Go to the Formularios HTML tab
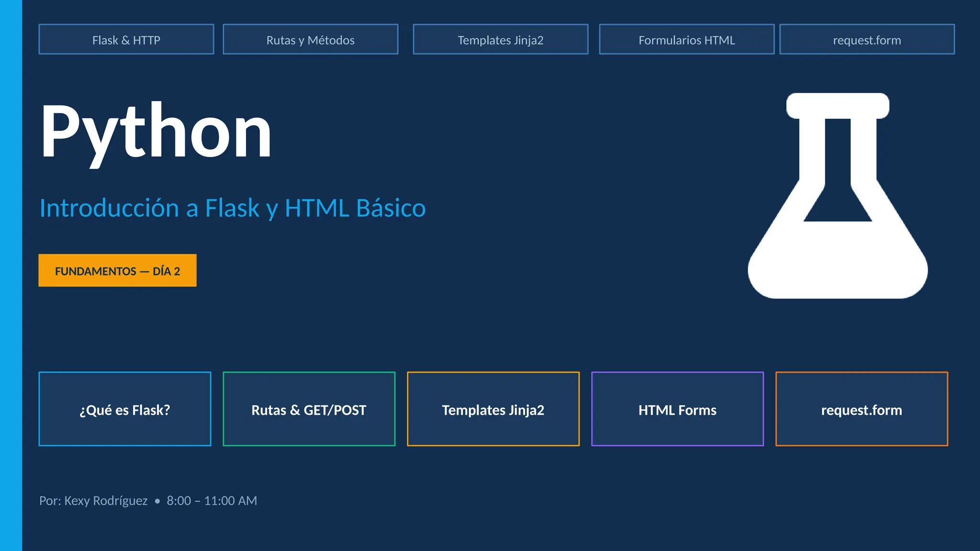Viewport: 980px width, 551px height. pyautogui.click(x=686, y=40)
